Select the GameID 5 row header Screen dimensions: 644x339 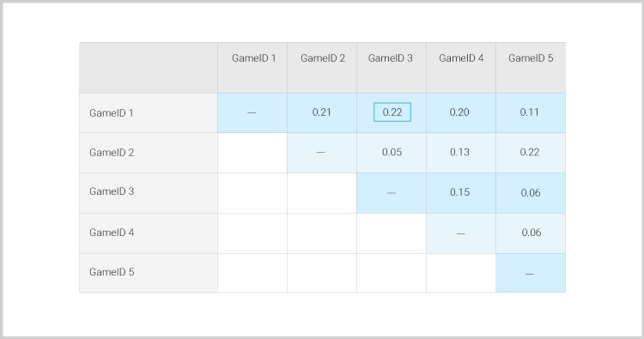[x=149, y=273]
